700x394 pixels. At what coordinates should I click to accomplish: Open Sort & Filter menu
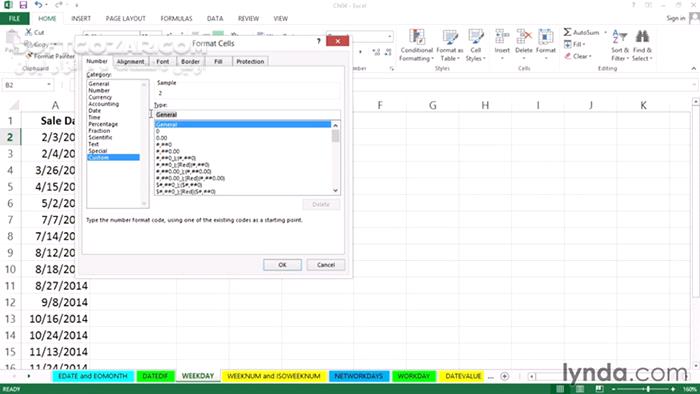(620, 45)
